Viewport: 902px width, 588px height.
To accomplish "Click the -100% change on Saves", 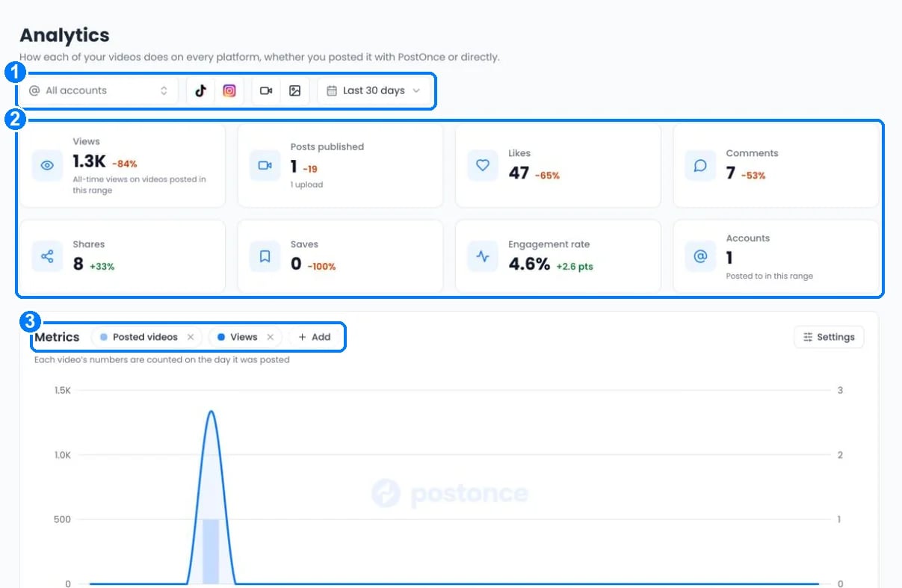I will (321, 266).
